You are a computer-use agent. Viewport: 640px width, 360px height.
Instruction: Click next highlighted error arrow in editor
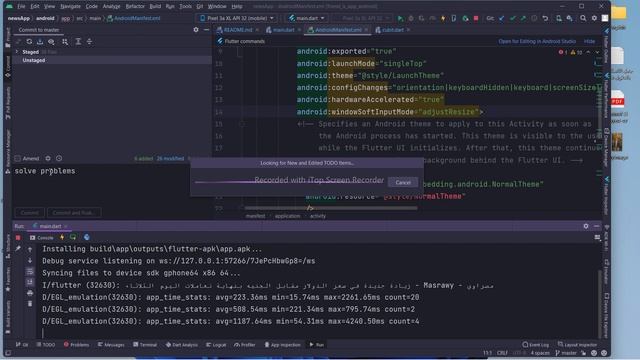(x=597, y=52)
